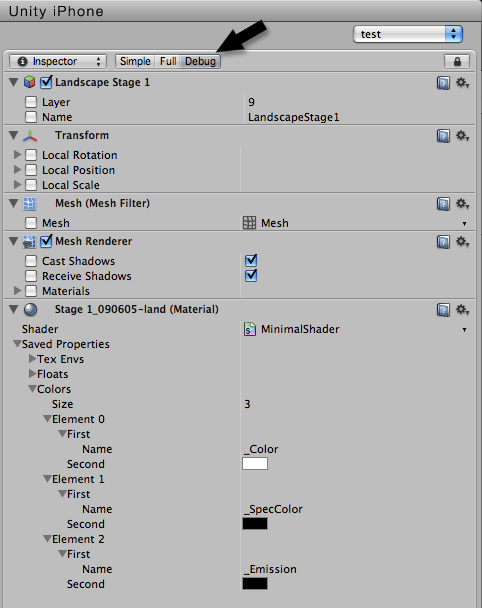Collapse Element 2
The height and width of the screenshot is (608, 482).
coord(47,539)
